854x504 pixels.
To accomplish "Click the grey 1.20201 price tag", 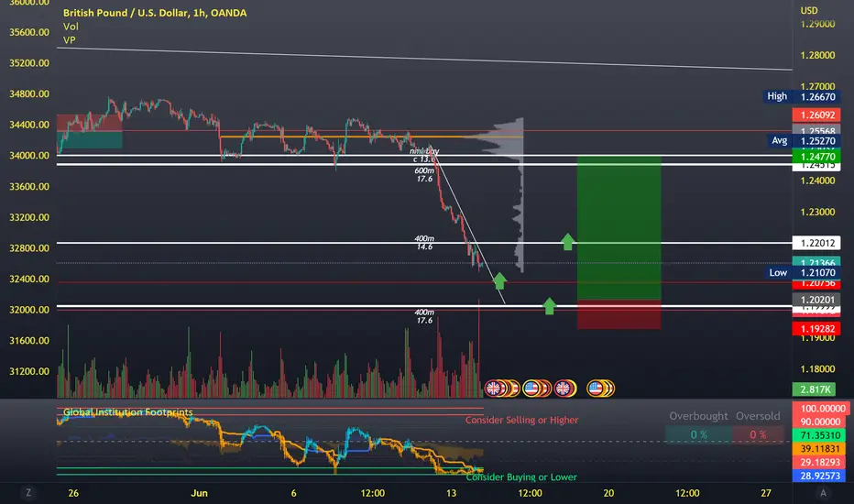I will (x=816, y=300).
